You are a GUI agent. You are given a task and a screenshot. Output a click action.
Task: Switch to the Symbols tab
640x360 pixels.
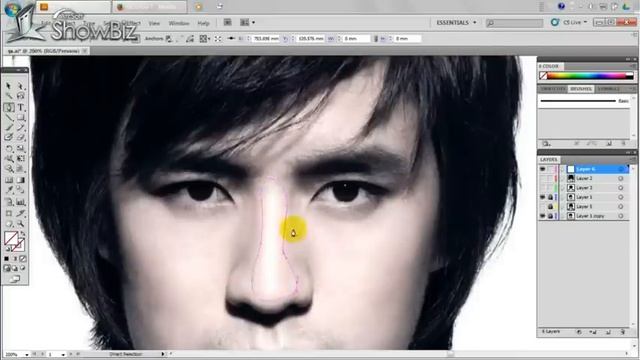point(608,89)
